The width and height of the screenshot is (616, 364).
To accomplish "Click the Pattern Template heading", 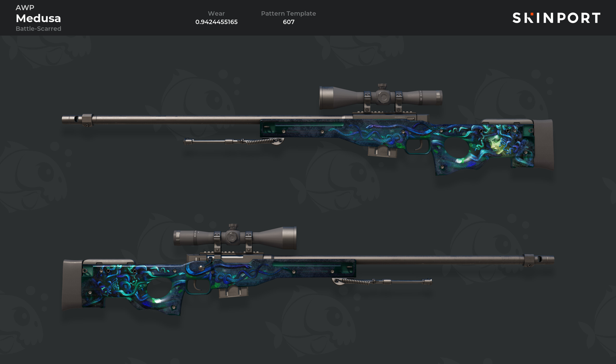I will pos(288,13).
